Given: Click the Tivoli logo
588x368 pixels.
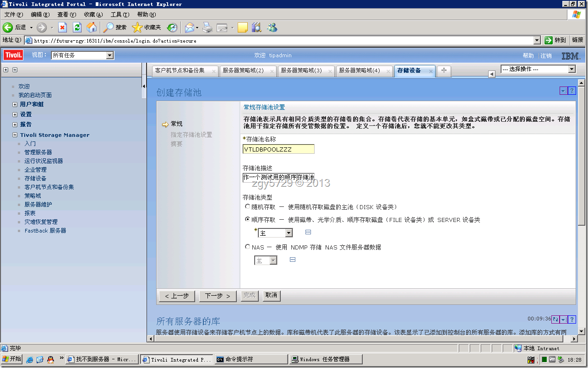Looking at the screenshot, I should pyautogui.click(x=13, y=55).
